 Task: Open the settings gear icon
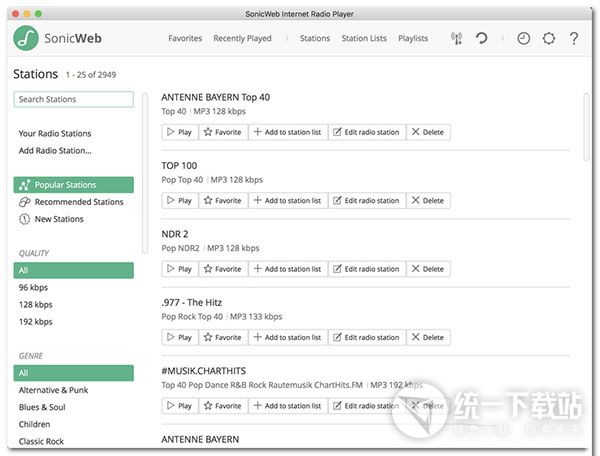point(549,38)
